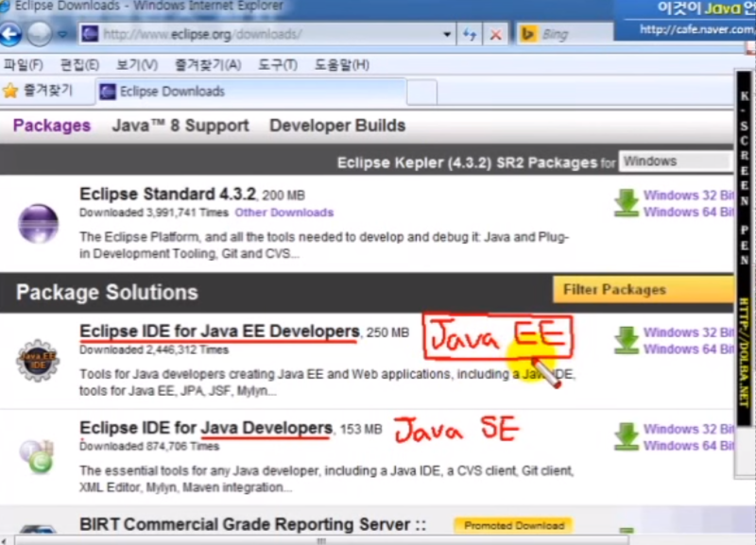Open Eclipse IDE for Java Developers link

pyautogui.click(x=206, y=428)
